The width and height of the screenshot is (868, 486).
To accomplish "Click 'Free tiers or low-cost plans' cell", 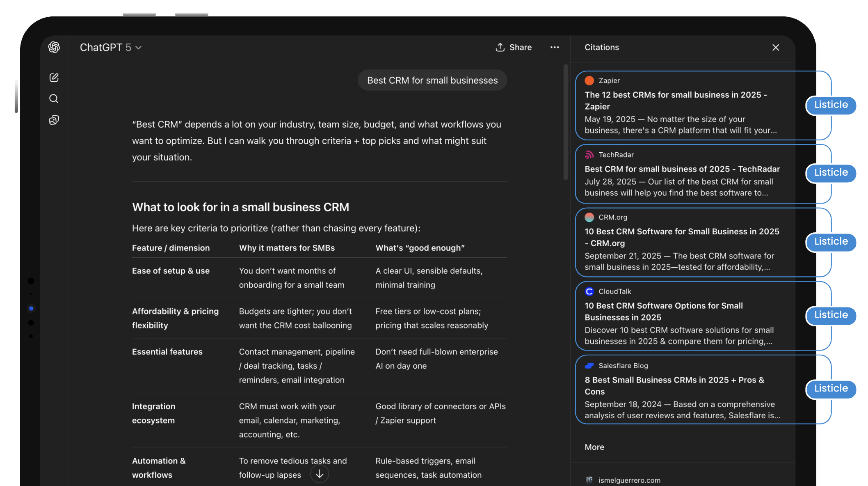I will click(432, 318).
